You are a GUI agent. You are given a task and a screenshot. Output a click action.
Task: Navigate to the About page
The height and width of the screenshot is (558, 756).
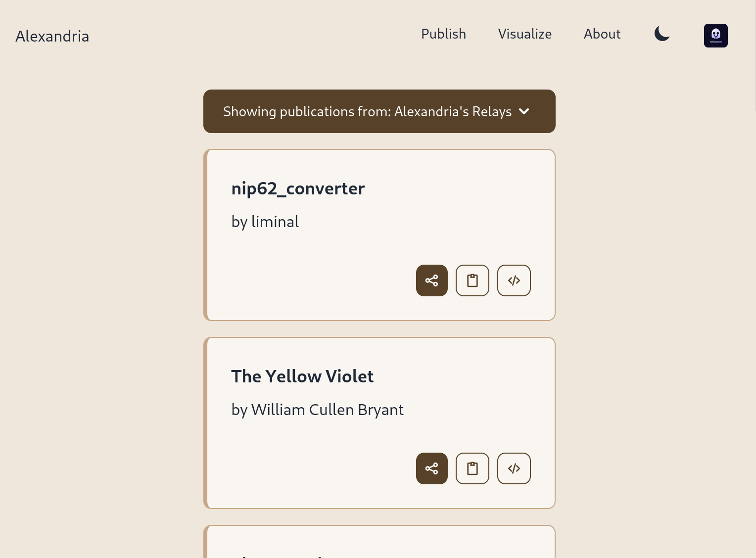click(x=602, y=34)
